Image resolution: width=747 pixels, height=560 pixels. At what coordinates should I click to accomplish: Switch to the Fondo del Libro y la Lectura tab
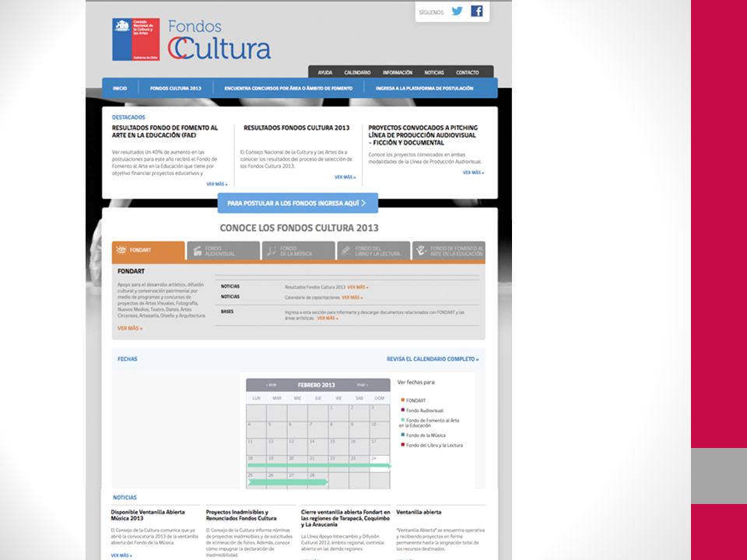tap(373, 251)
